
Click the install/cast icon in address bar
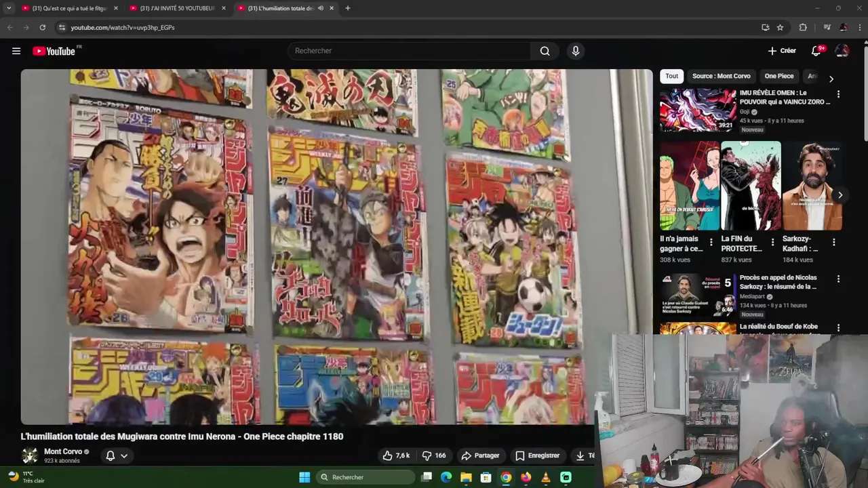pos(765,27)
